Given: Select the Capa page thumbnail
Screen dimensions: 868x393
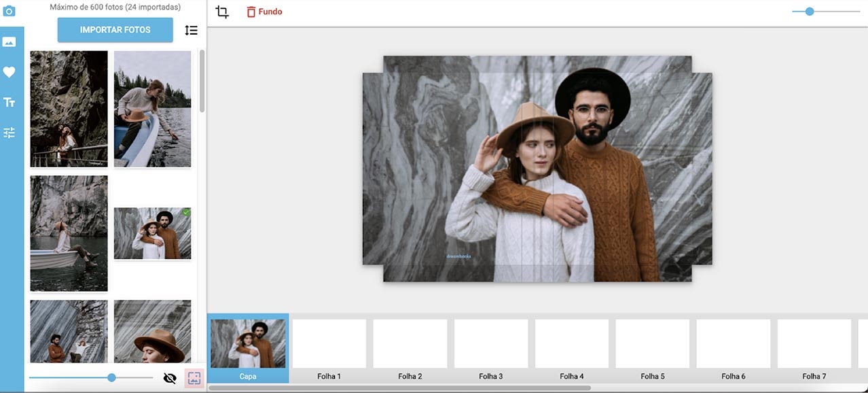Looking at the screenshot, I should click(248, 348).
